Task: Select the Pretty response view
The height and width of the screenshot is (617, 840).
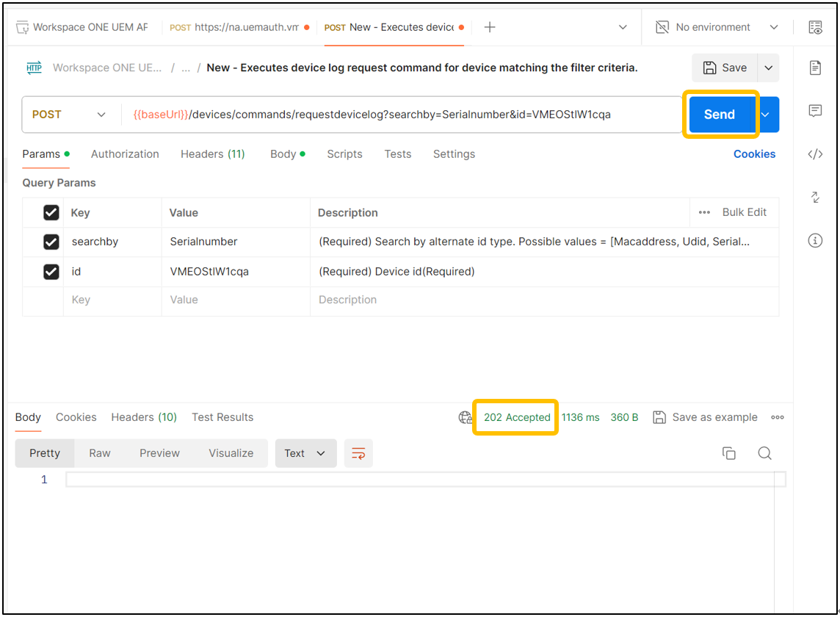Action: pos(45,453)
